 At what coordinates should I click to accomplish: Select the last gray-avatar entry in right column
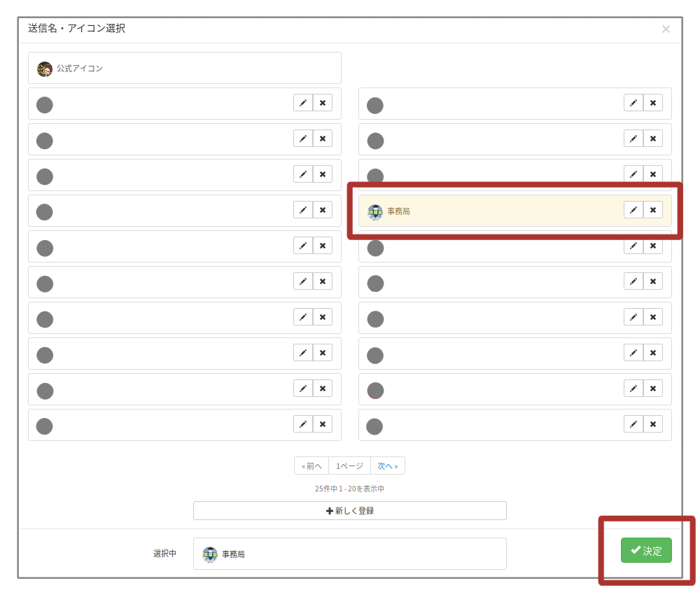tap(490, 426)
